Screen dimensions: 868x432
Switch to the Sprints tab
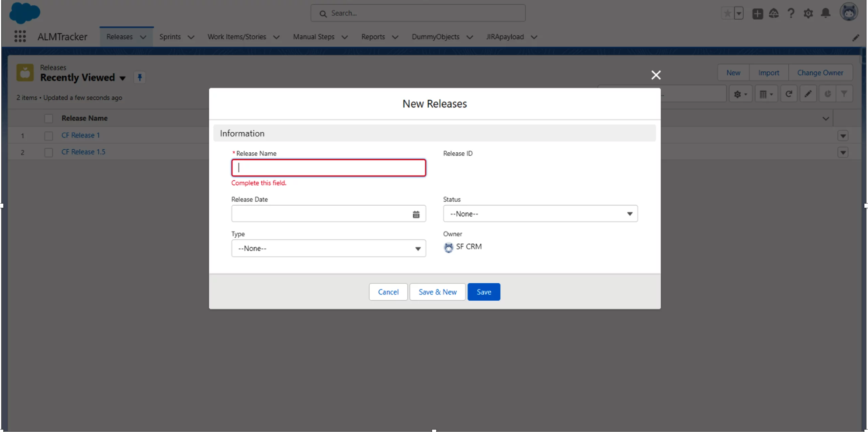[170, 37]
